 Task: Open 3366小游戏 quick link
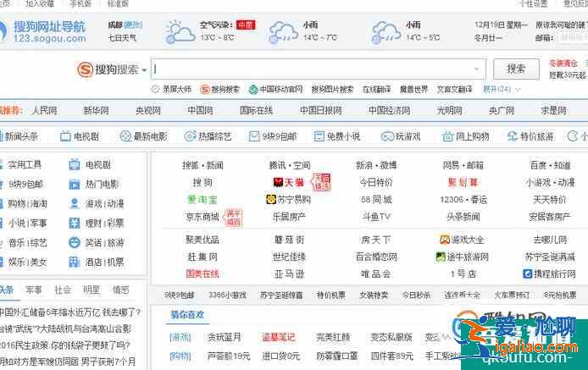(x=227, y=295)
